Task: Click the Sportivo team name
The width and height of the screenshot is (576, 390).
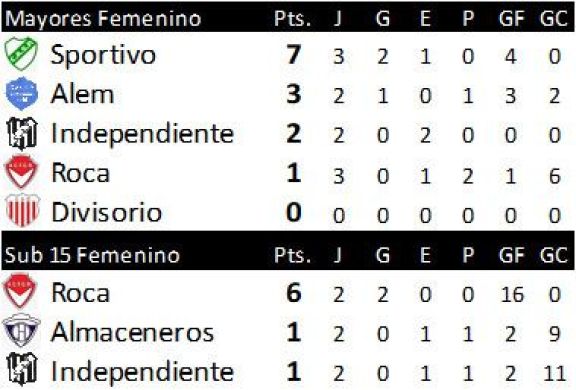Action: [x=103, y=55]
